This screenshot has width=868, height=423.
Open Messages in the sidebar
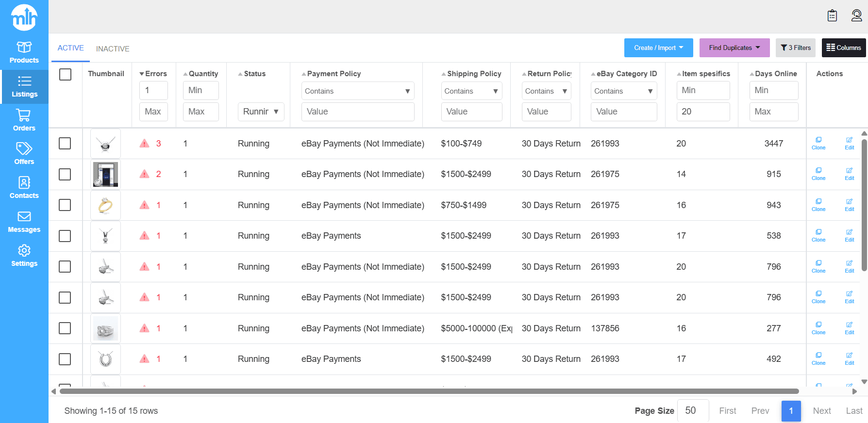(x=24, y=222)
